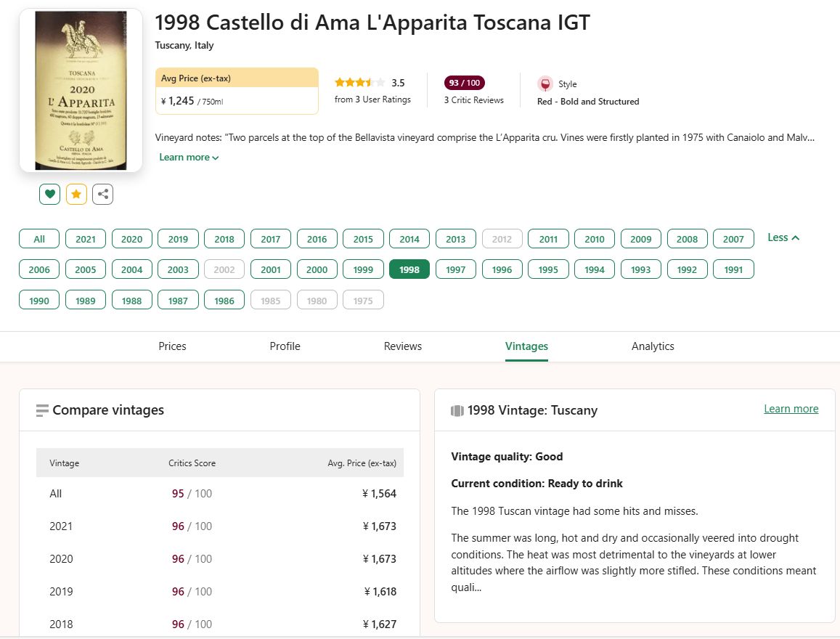Click the highlighted 1998 vintage pill
This screenshot has width=840, height=639.
pos(409,269)
